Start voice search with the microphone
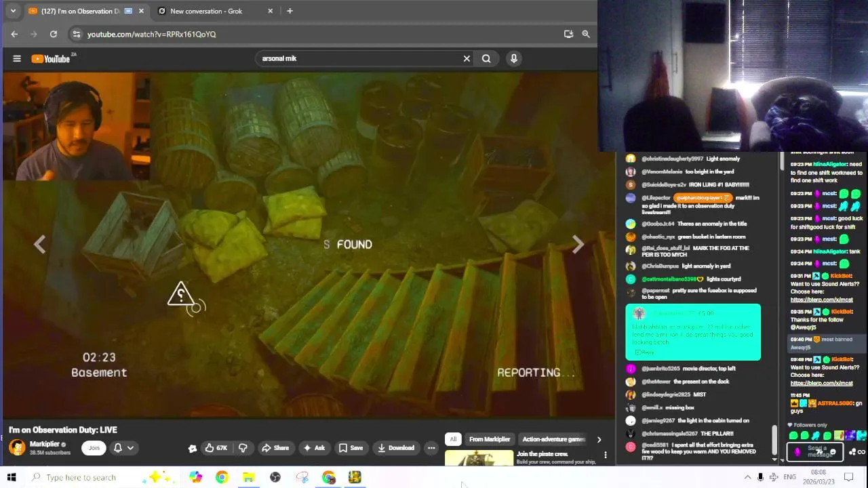Image resolution: width=868 pixels, height=488 pixels. pos(514,58)
